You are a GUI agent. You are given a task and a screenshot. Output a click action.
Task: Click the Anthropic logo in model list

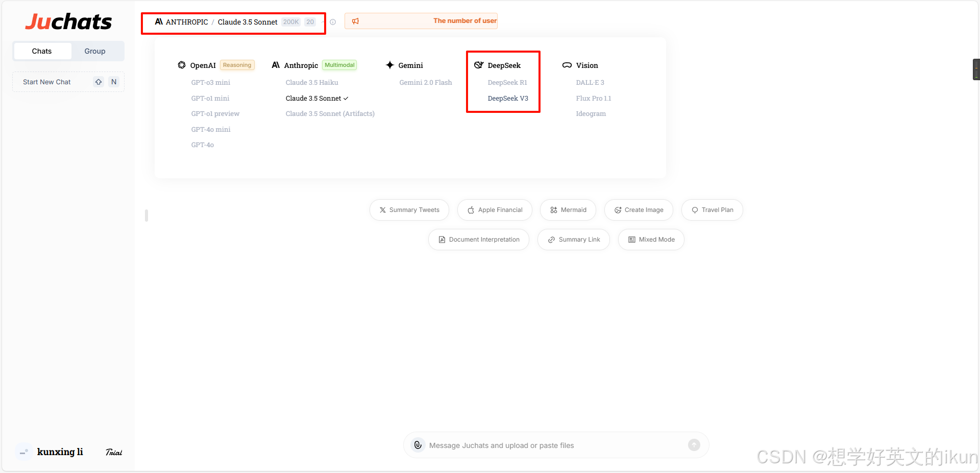(276, 65)
